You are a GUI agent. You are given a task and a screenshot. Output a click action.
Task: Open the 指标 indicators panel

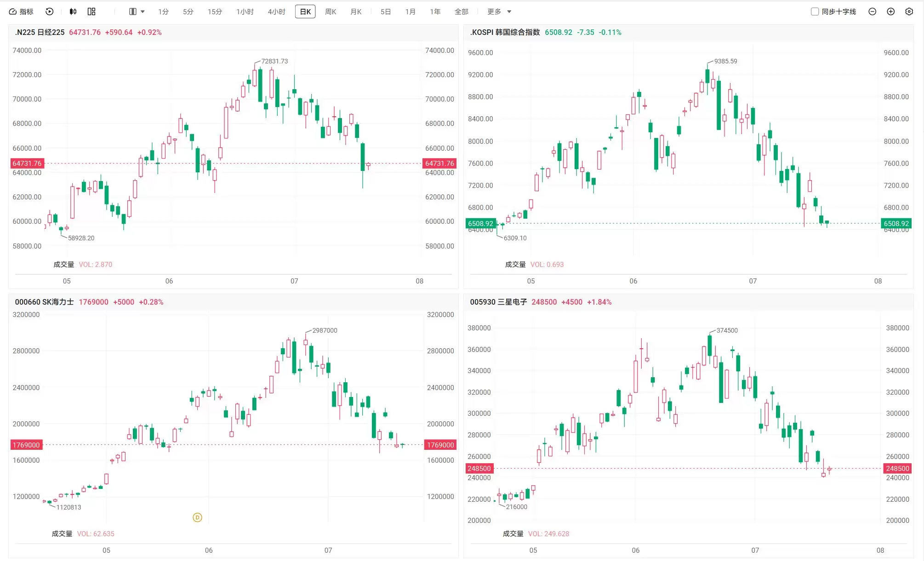pos(22,11)
